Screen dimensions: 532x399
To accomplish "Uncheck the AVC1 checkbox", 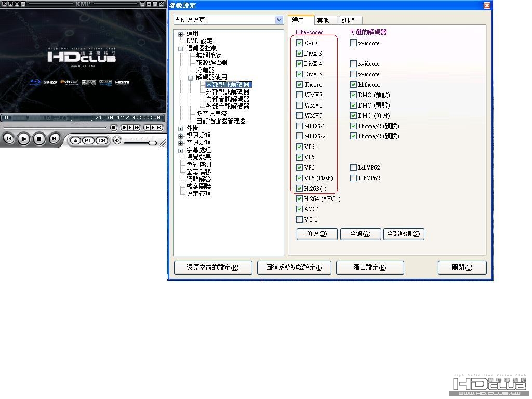I will [299, 209].
